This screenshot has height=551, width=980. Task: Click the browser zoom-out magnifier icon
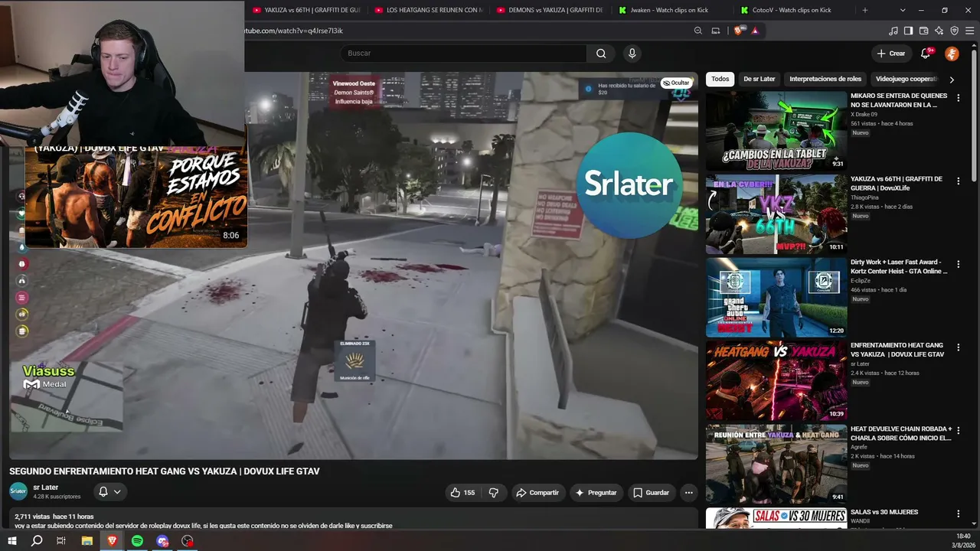point(698,31)
